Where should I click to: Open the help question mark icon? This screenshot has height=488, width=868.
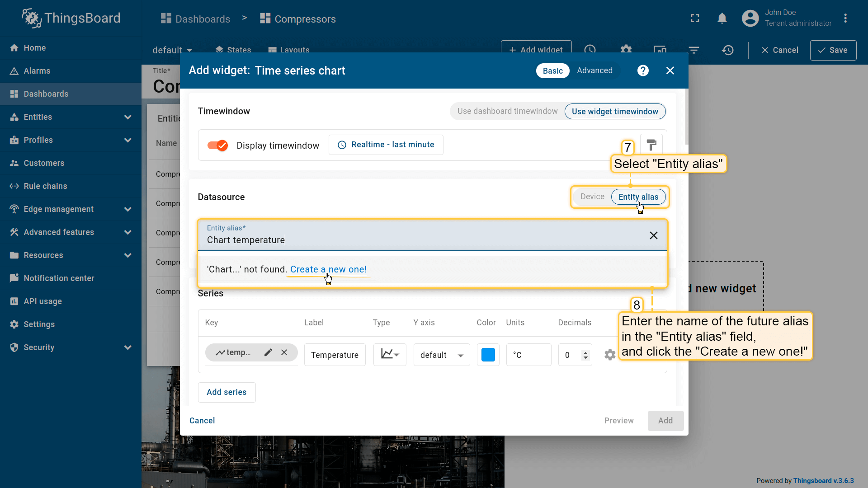click(643, 70)
